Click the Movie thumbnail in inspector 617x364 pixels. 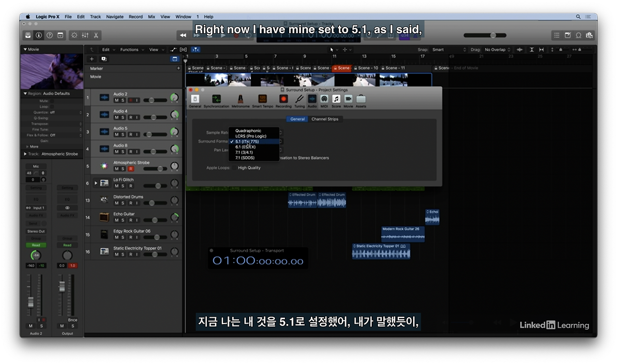coord(52,71)
